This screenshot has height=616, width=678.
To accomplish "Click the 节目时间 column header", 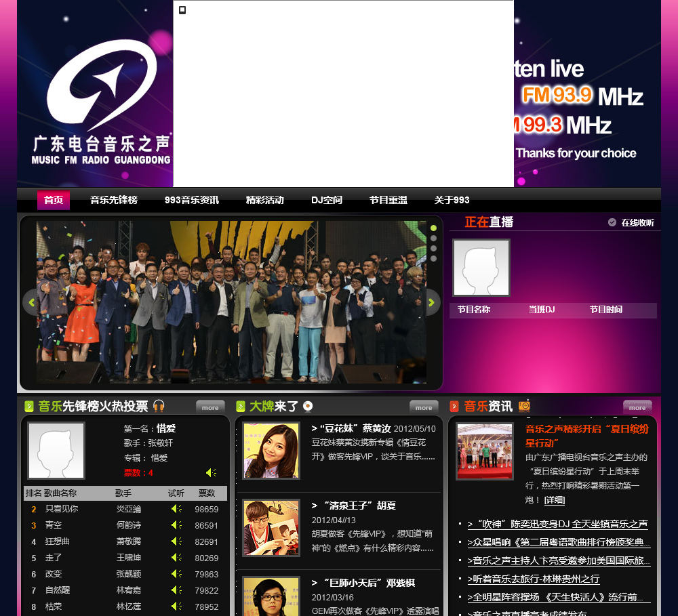I will [x=605, y=310].
